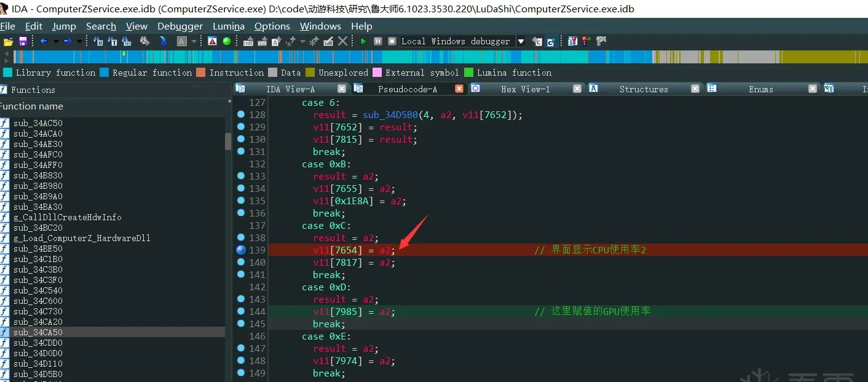Click the green circle icon in toolbar
The image size is (868, 382).
[227, 41]
